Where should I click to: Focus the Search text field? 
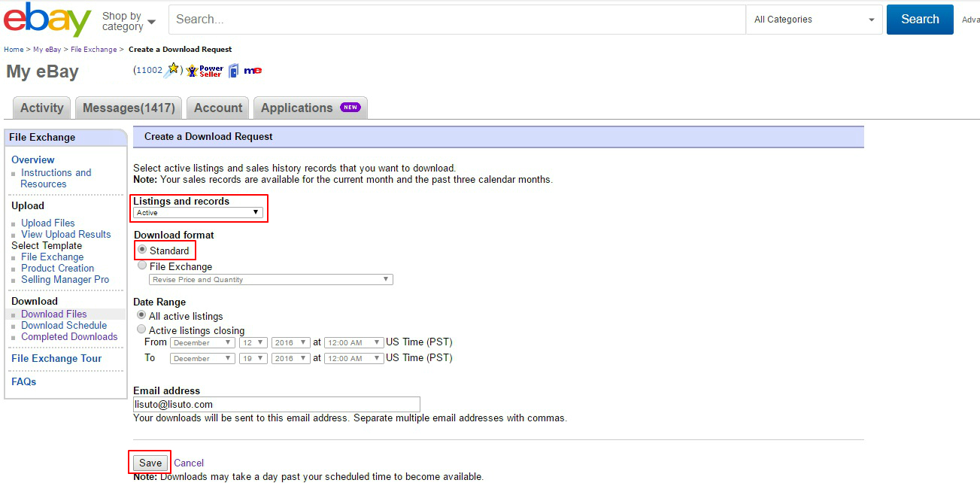tap(457, 20)
